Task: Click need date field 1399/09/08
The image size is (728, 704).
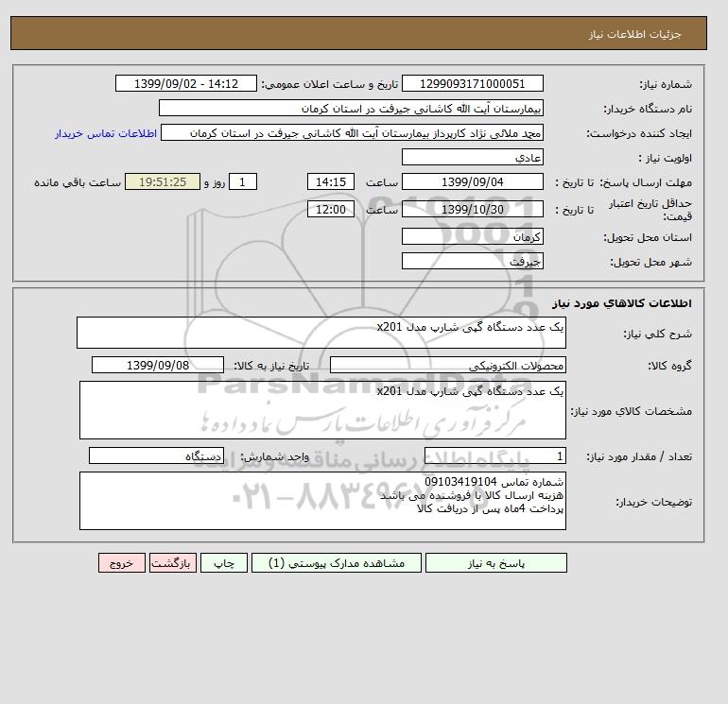Action: pos(158,365)
